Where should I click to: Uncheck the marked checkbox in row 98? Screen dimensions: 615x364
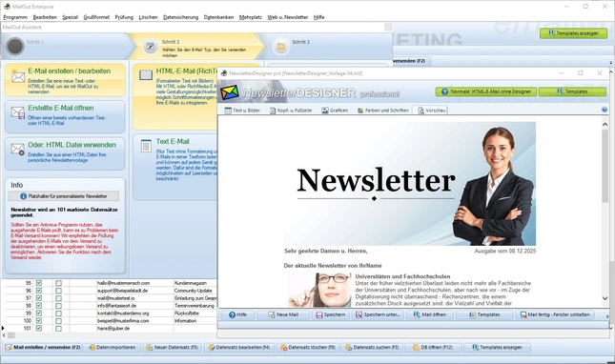(x=39, y=306)
